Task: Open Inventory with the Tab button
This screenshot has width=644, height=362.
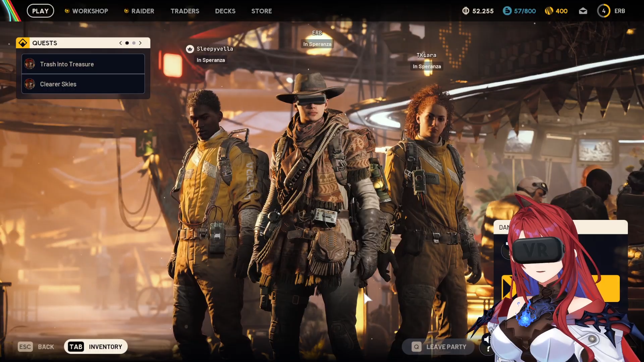Action: (96, 347)
